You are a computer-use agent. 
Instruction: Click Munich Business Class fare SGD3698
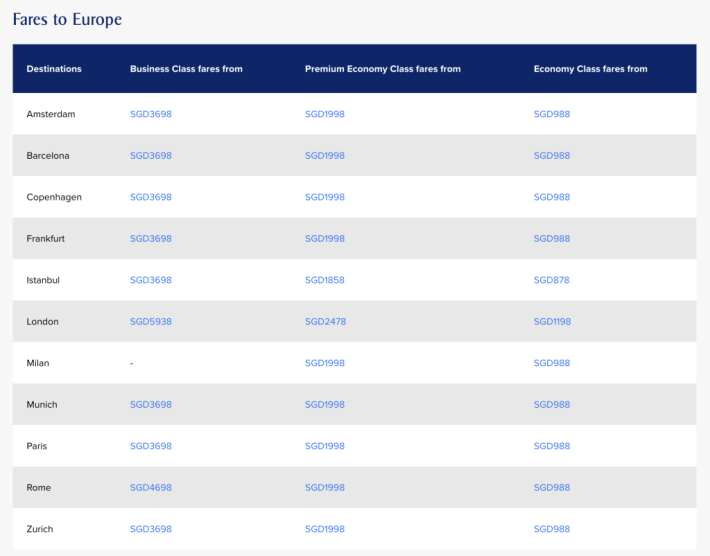click(x=150, y=405)
